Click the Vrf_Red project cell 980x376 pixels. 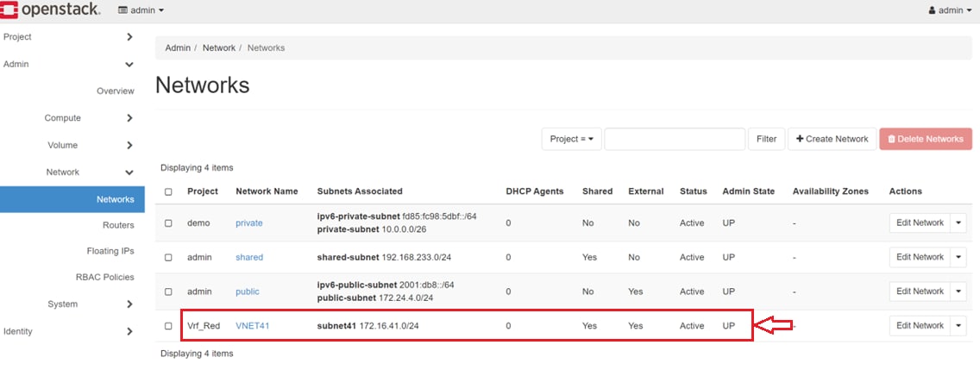point(204,326)
